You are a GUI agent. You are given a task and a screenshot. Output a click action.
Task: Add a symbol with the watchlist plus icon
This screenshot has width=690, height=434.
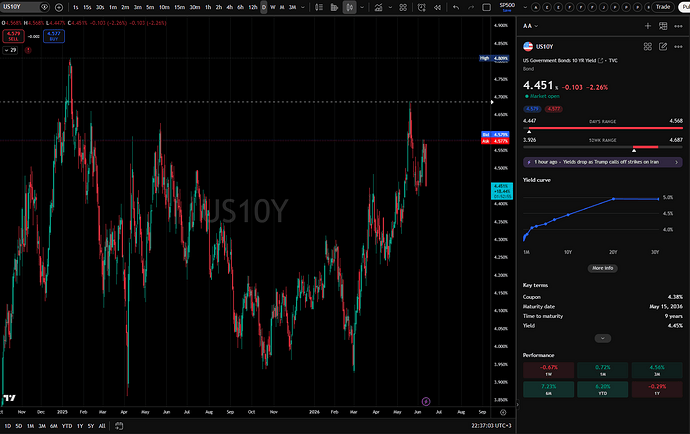[x=648, y=26]
